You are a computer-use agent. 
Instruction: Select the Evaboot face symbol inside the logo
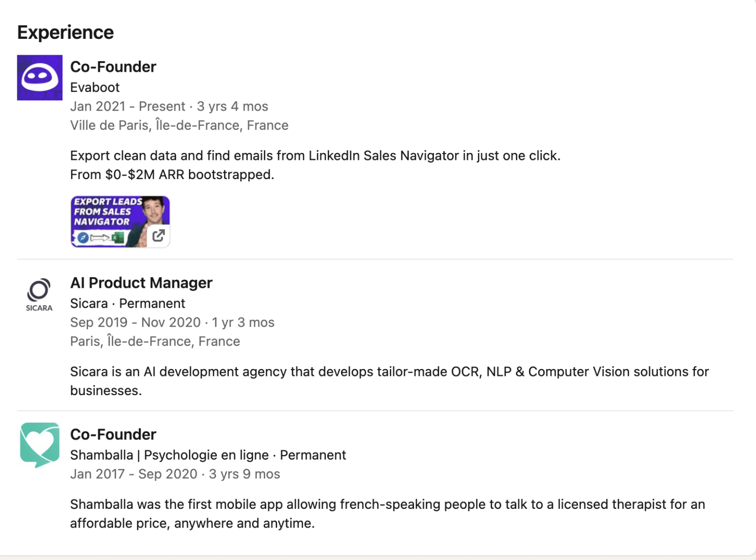pyautogui.click(x=39, y=76)
